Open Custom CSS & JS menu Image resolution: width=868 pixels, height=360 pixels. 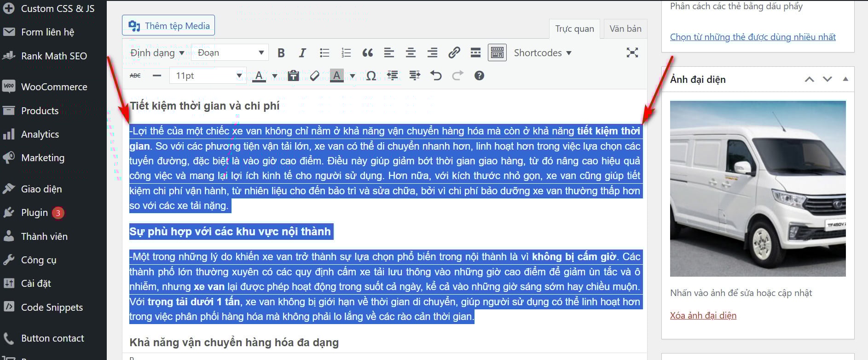[x=53, y=8]
